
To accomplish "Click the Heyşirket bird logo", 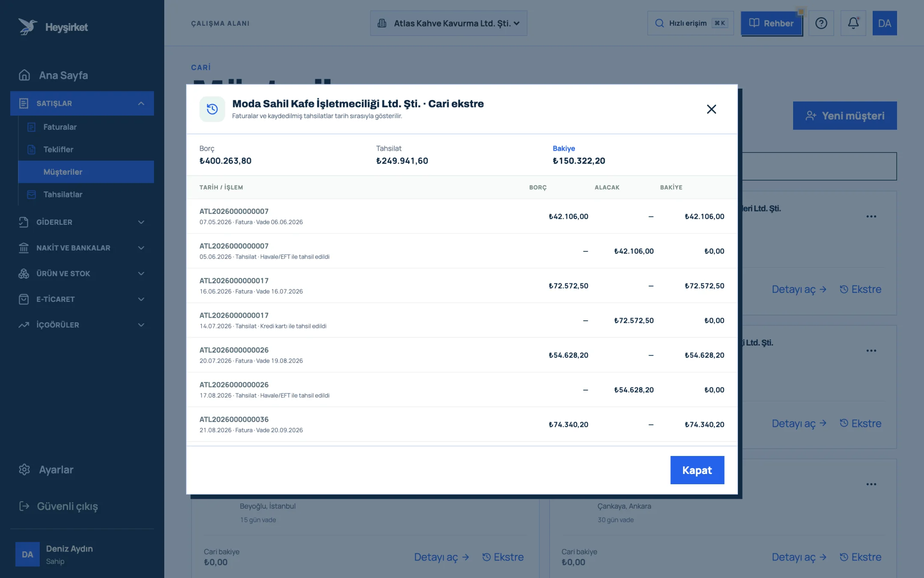I will pyautogui.click(x=27, y=27).
